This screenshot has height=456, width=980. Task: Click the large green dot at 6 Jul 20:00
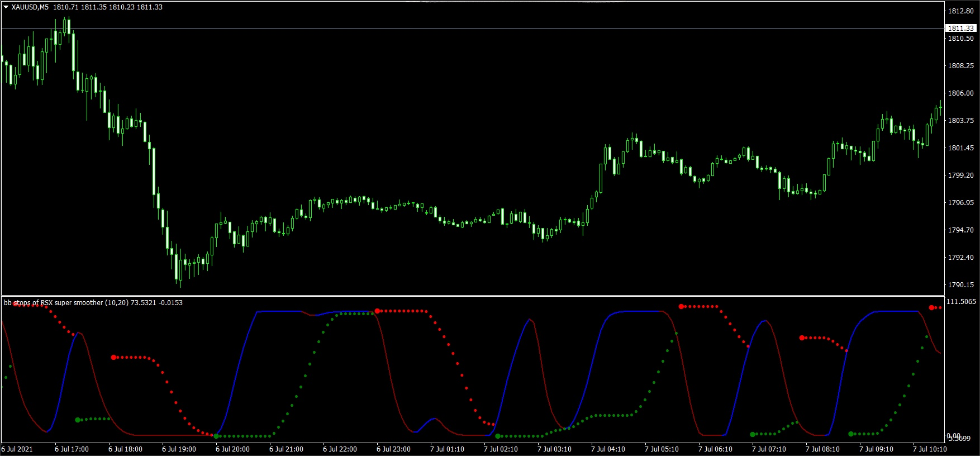pyautogui.click(x=217, y=436)
